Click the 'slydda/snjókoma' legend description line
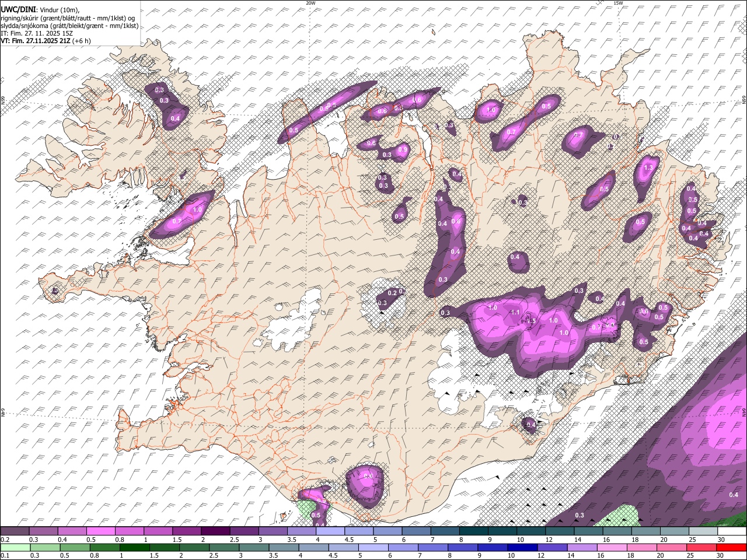The height and width of the screenshot is (560, 747). coord(69,26)
